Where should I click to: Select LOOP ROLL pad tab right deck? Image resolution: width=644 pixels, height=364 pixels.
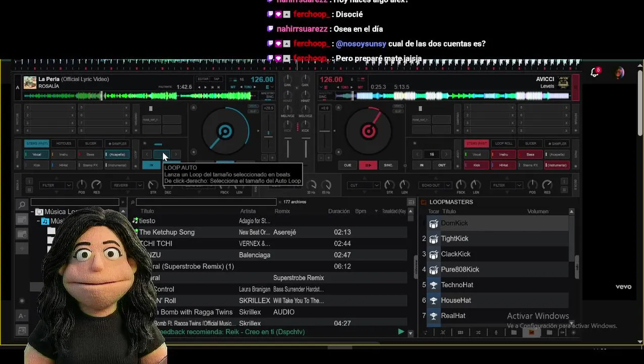pyautogui.click(x=504, y=144)
